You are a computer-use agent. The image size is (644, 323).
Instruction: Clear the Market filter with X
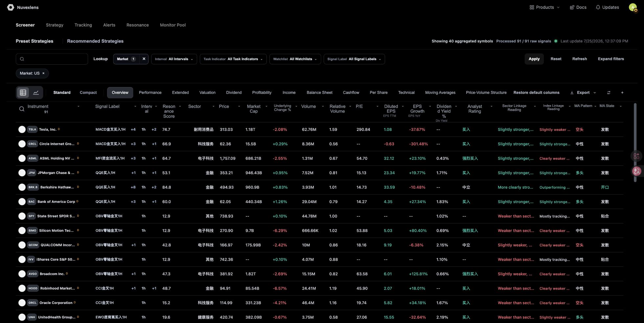[x=144, y=59]
